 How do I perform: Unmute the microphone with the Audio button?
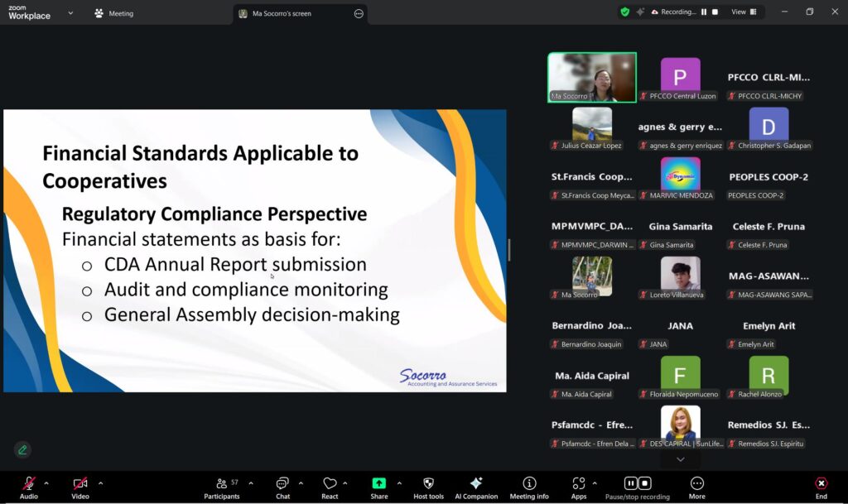(x=29, y=484)
